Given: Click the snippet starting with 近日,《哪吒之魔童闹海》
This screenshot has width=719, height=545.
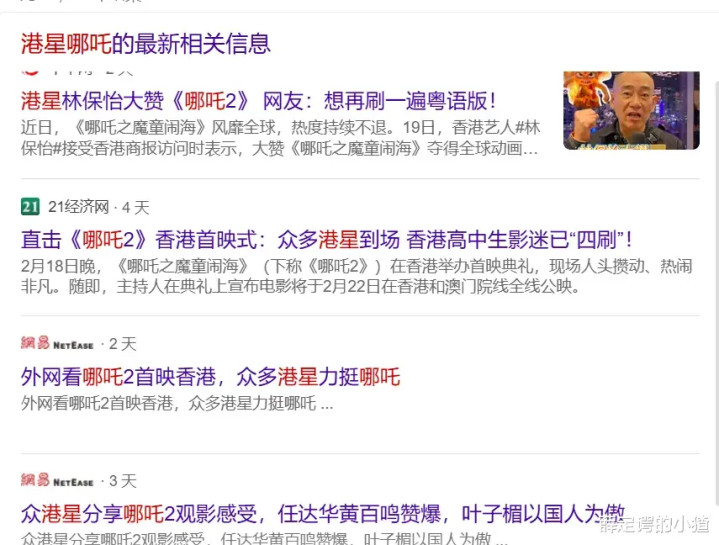Looking at the screenshot, I should tap(280, 138).
